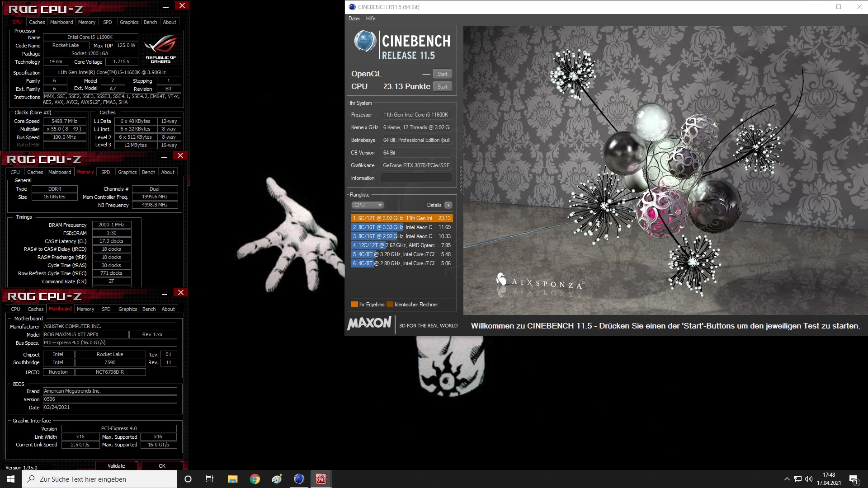Click the Identischer Rechner color swatch

[390, 305]
